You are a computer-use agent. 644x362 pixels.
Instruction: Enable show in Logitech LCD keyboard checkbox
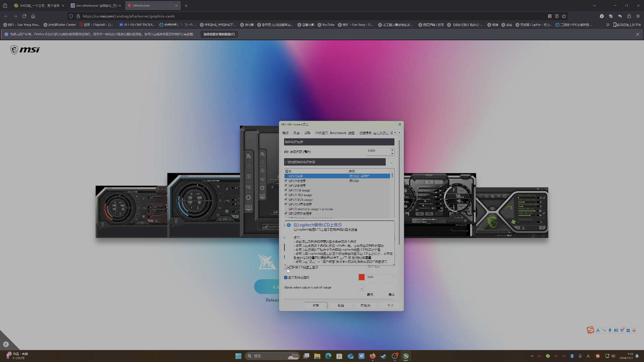(286, 267)
